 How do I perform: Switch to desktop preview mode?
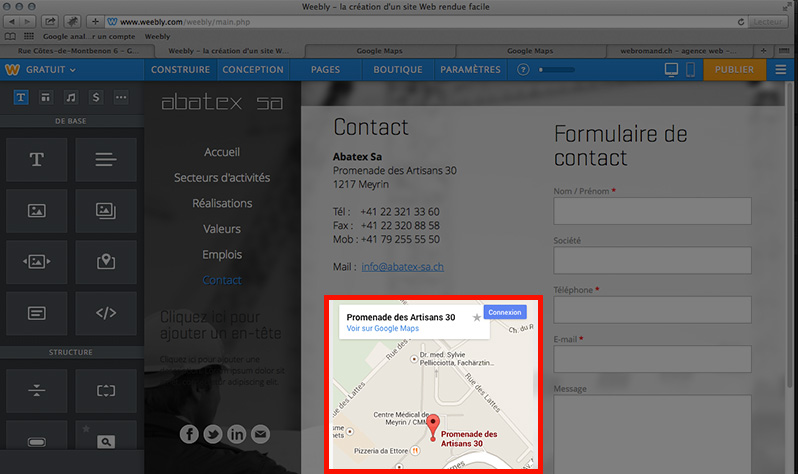point(671,70)
